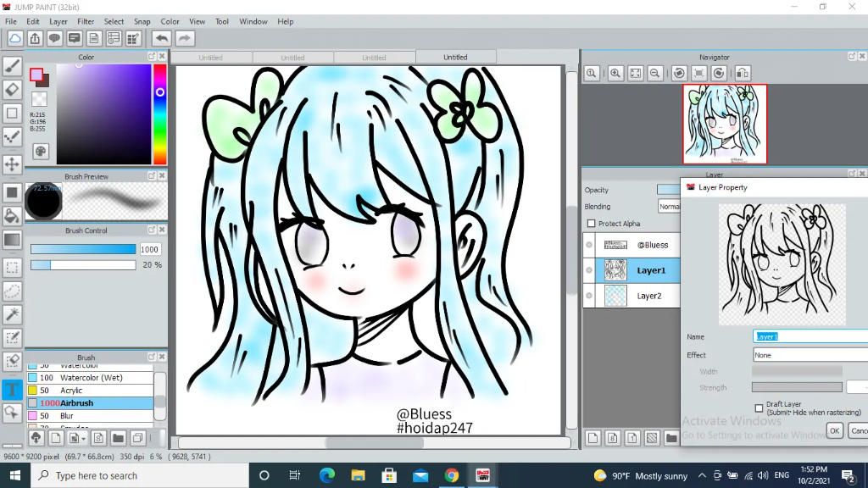Adjust the hue slider strip
This screenshot has width=868, height=488.
(160, 114)
